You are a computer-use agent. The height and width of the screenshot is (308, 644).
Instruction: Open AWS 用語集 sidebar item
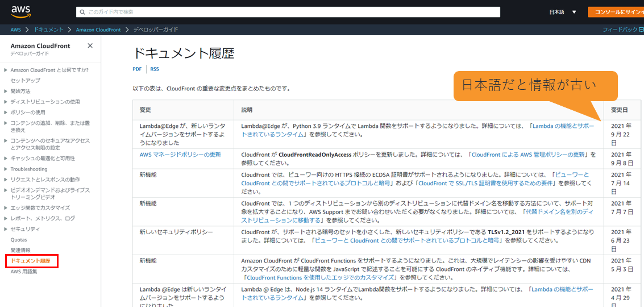[24, 272]
